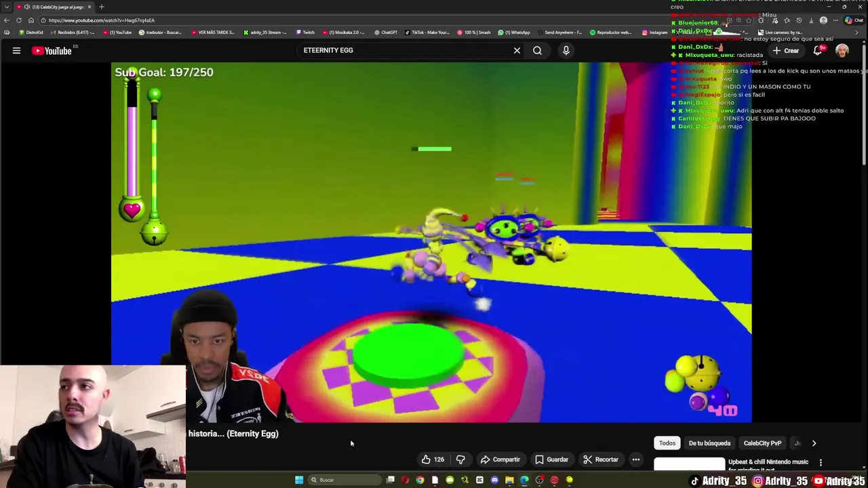The height and width of the screenshot is (488, 868).
Task: Open the Windows Start menu
Action: (x=299, y=480)
